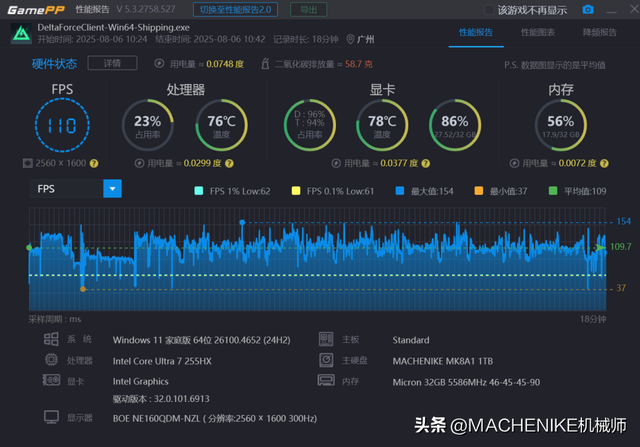This screenshot has width=640, height=447.
Task: Click the FPS 0.1% Low yellow legend swatch
Action: [296, 191]
